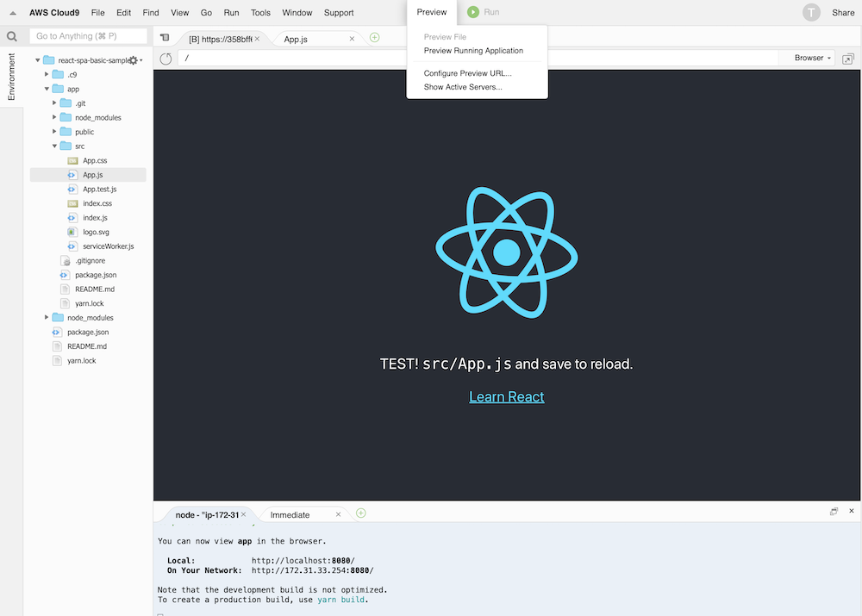Image resolution: width=862 pixels, height=616 pixels.
Task: Open the Browser dropdown
Action: click(x=812, y=58)
